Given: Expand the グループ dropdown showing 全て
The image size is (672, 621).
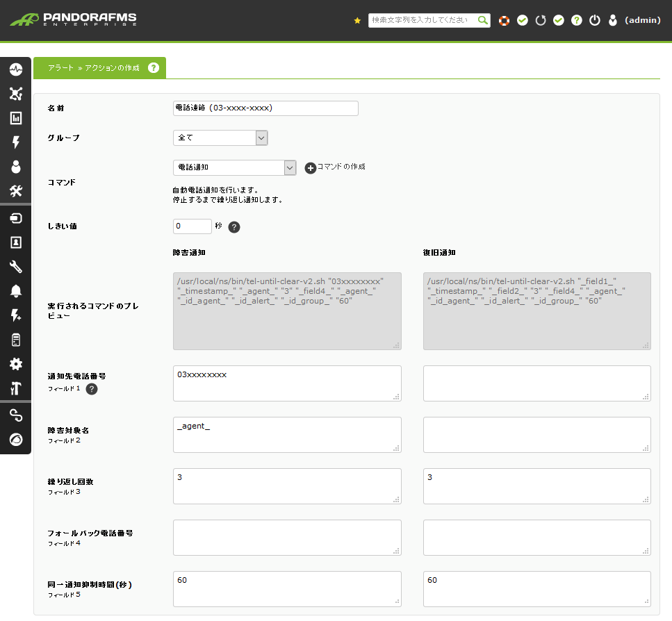Looking at the screenshot, I should click(220, 138).
